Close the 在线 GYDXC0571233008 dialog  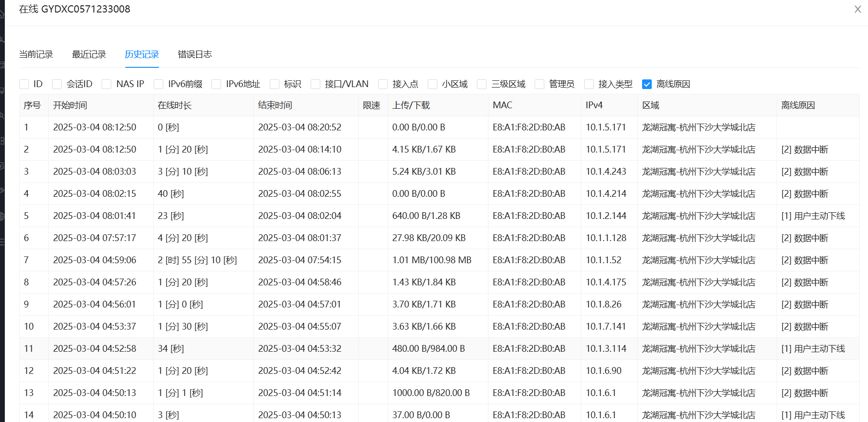click(857, 10)
